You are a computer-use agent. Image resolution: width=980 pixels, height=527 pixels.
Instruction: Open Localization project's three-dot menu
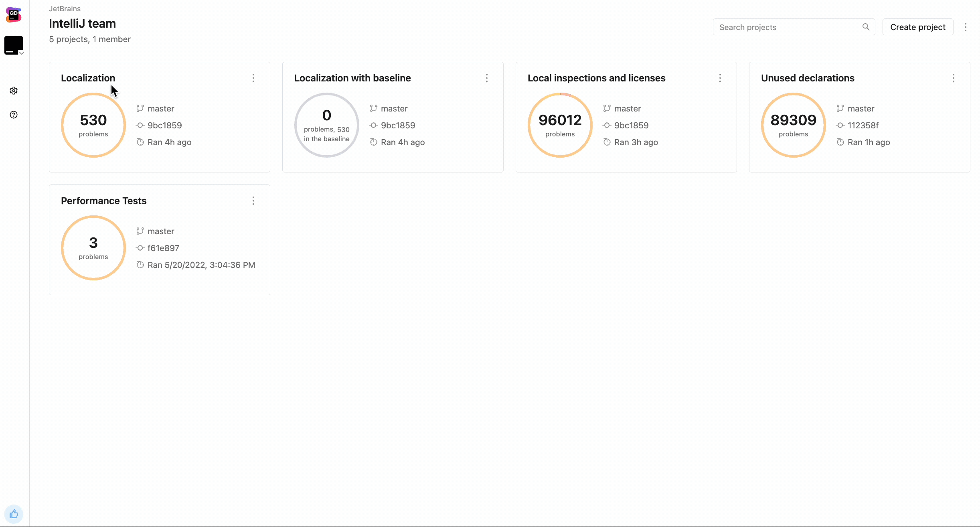pos(253,78)
